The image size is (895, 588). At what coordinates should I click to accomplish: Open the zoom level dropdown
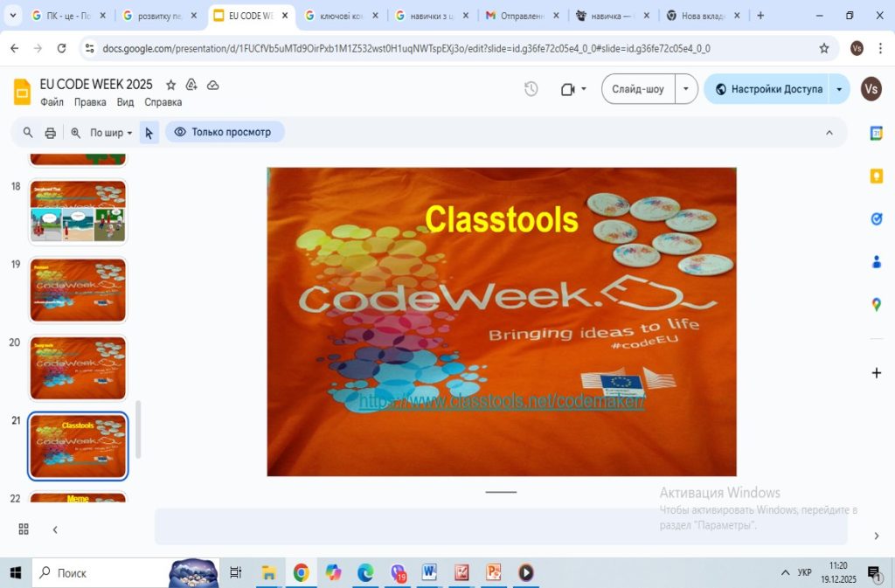point(112,133)
